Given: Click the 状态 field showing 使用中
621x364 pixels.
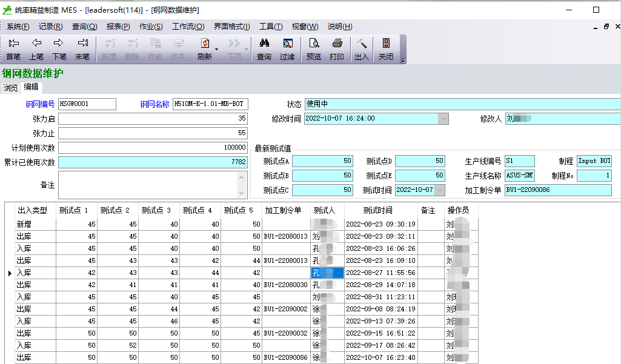Looking at the screenshot, I should pos(462,104).
